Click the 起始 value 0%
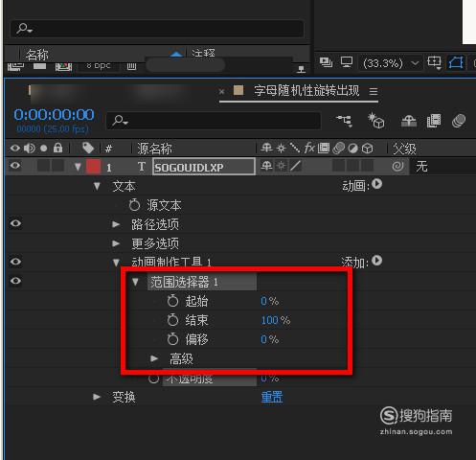This screenshot has width=476, height=460. point(270,301)
